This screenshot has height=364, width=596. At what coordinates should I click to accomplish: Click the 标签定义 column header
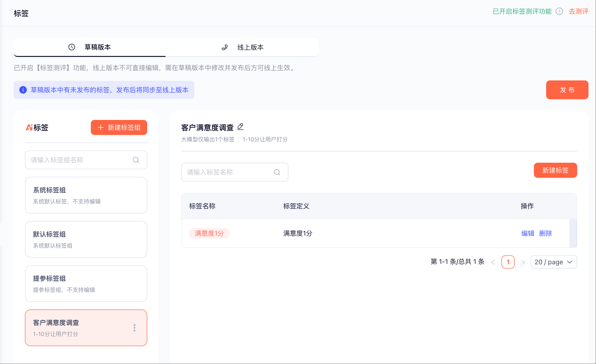tap(296, 206)
